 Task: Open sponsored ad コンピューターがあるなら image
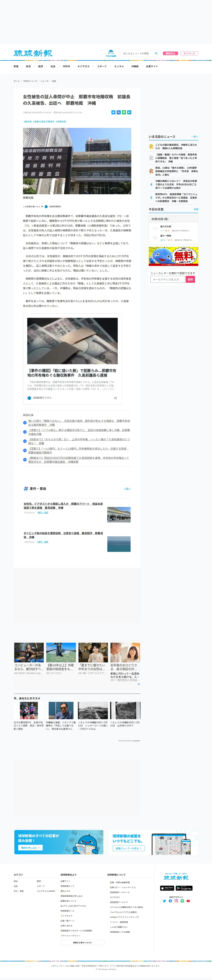tap(29, 652)
